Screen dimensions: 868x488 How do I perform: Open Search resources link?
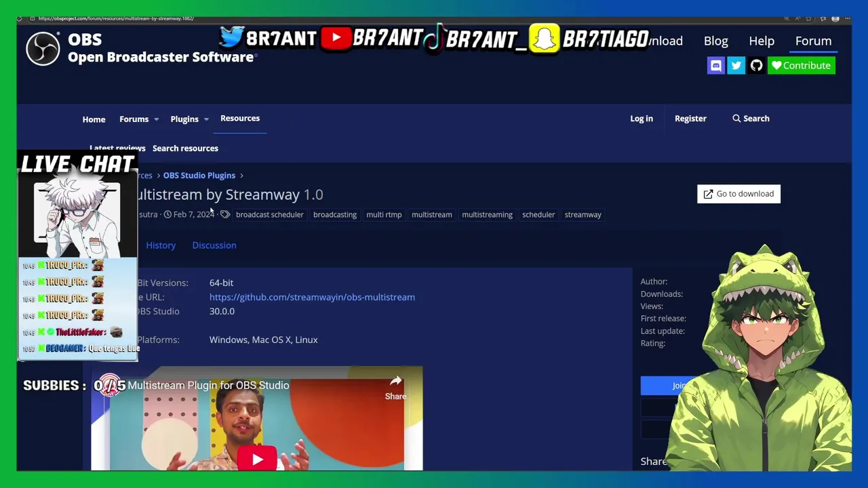(185, 148)
